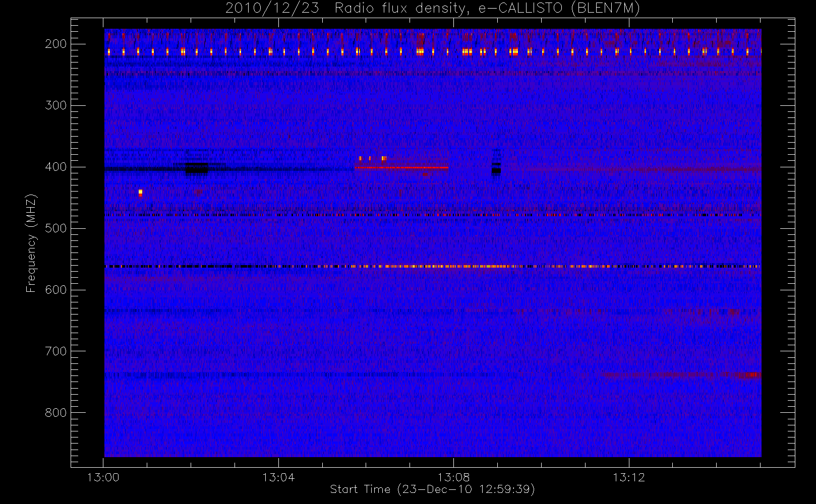816x504 pixels.
Task: Click the bright spot near 440 MHz after 13:00
Action: coord(140,192)
